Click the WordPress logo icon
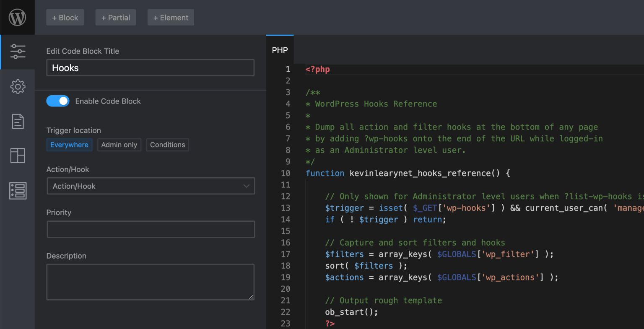The width and height of the screenshot is (644, 329). (x=17, y=17)
